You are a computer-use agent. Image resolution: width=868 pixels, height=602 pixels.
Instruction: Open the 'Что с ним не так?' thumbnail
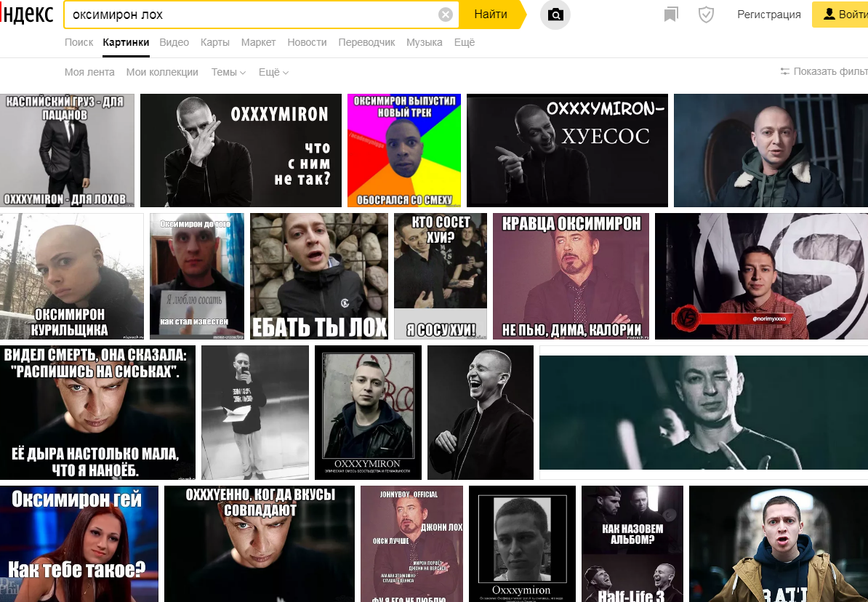tap(241, 150)
